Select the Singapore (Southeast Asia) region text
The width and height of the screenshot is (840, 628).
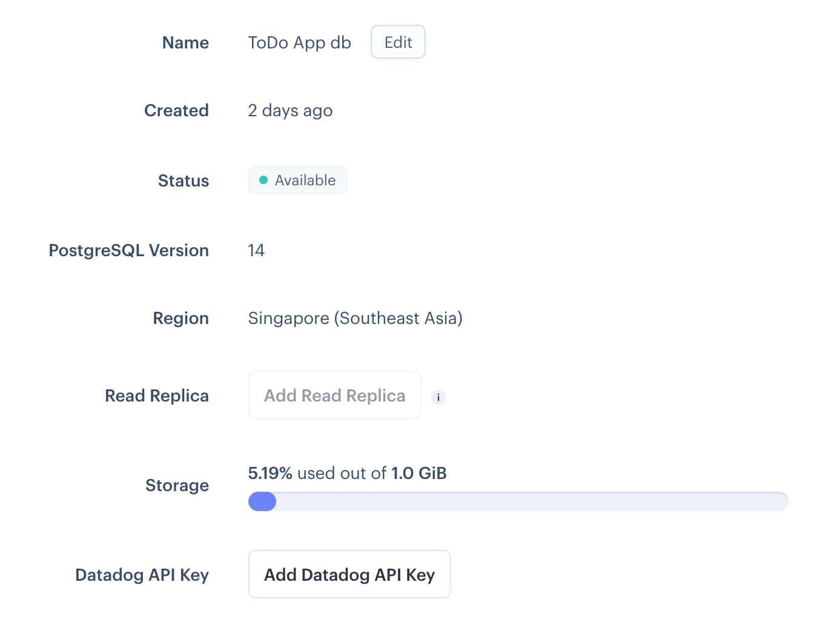pos(355,319)
